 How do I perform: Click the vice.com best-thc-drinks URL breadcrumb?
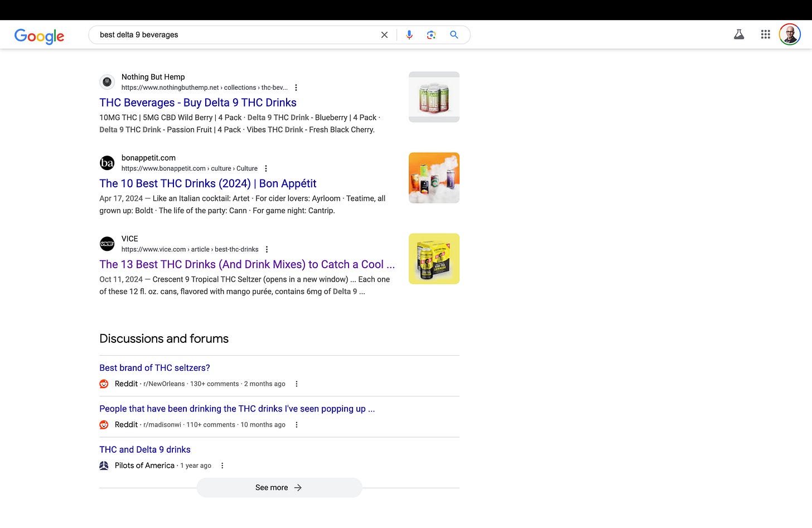(190, 249)
